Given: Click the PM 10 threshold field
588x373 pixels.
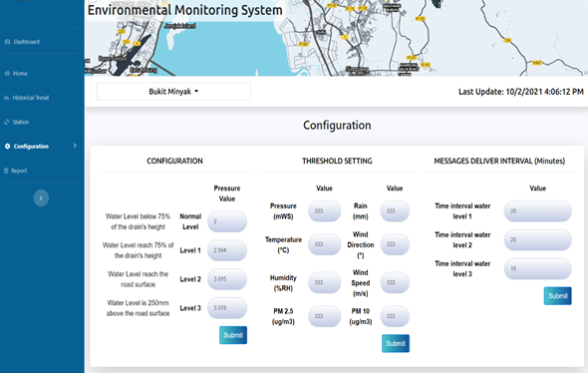Looking at the screenshot, I should point(395,316).
